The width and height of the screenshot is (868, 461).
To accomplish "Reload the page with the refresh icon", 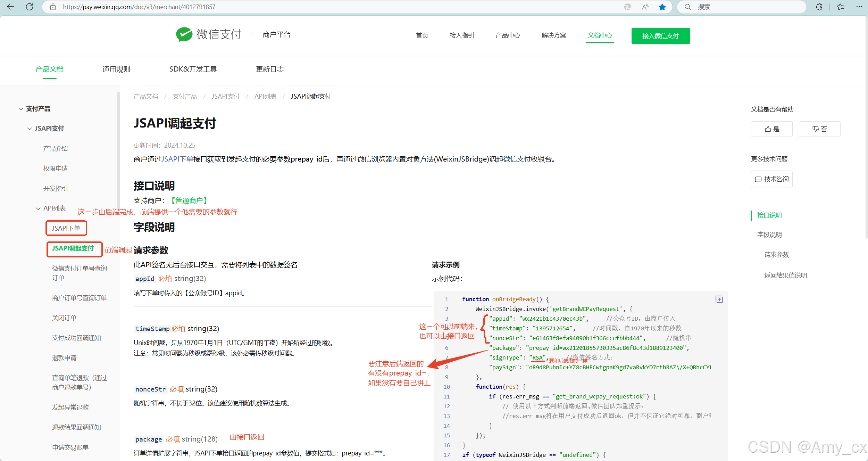I will click(30, 7).
